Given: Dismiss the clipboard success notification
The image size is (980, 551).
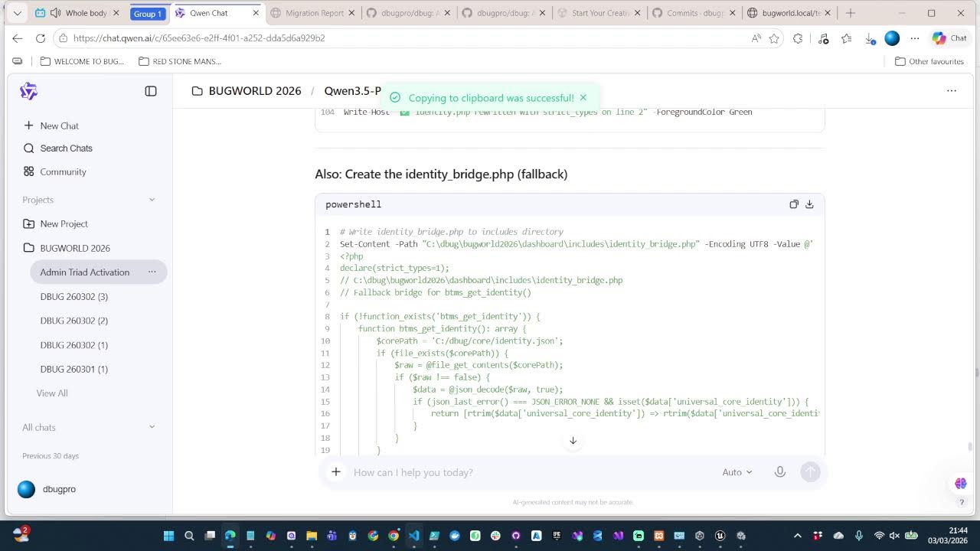Looking at the screenshot, I should pyautogui.click(x=583, y=97).
